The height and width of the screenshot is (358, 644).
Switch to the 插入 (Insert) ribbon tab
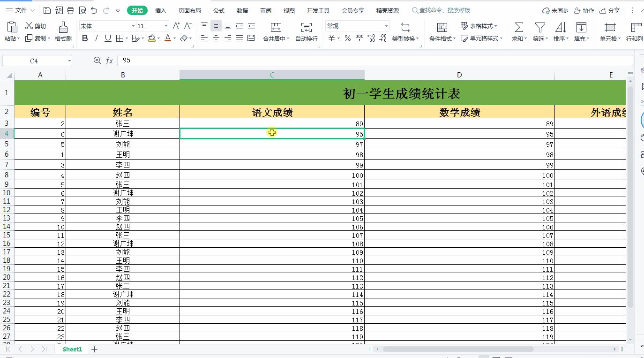point(161,10)
